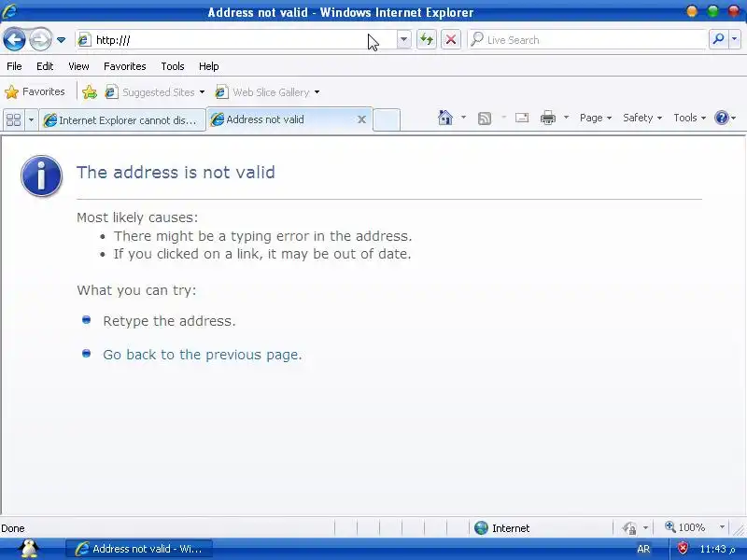Image resolution: width=747 pixels, height=560 pixels.
Task: Click the blue Help question mark icon
Action: pyautogui.click(x=721, y=118)
